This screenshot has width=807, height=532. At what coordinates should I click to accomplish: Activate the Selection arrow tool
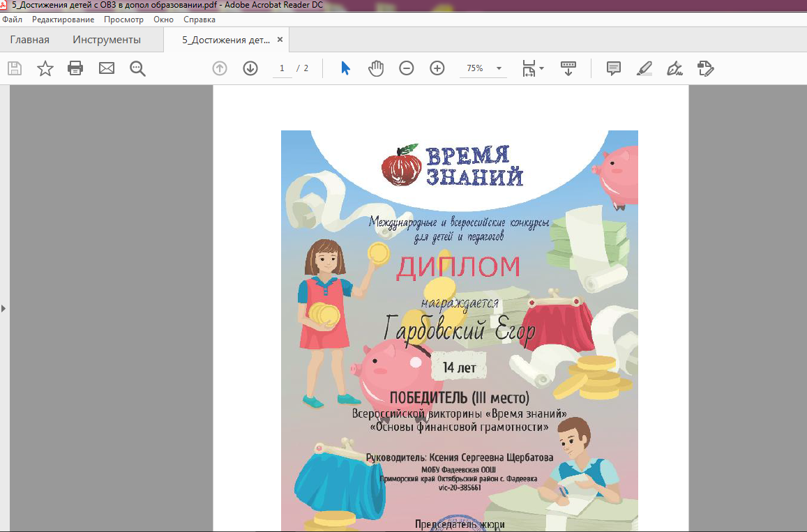(x=345, y=68)
